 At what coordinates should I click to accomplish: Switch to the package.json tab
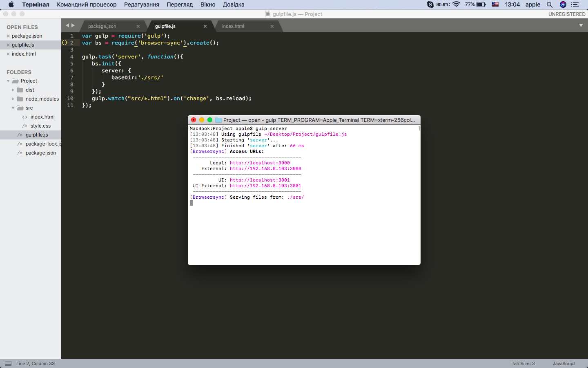click(102, 26)
